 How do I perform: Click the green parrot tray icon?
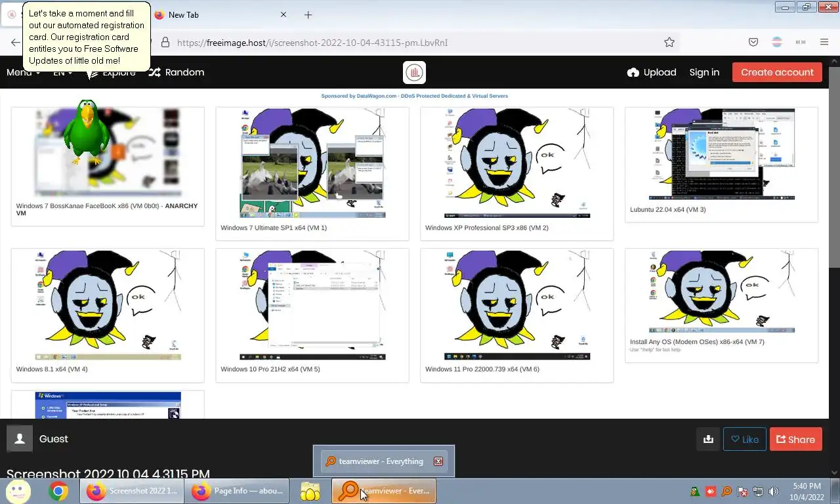click(695, 492)
